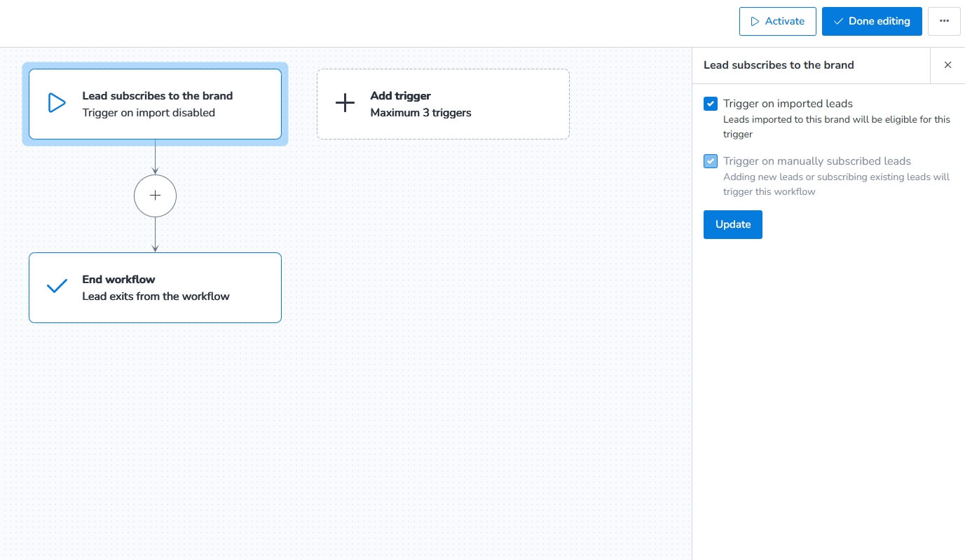965x560 pixels.
Task: Click the 'Trigger on imported leads' label text
Action: tap(788, 104)
